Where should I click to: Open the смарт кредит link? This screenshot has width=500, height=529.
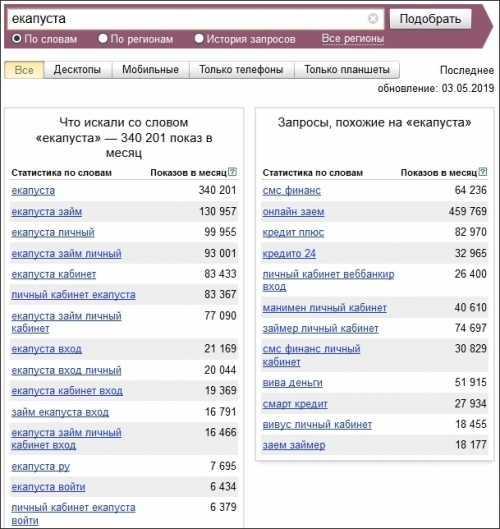tap(295, 404)
